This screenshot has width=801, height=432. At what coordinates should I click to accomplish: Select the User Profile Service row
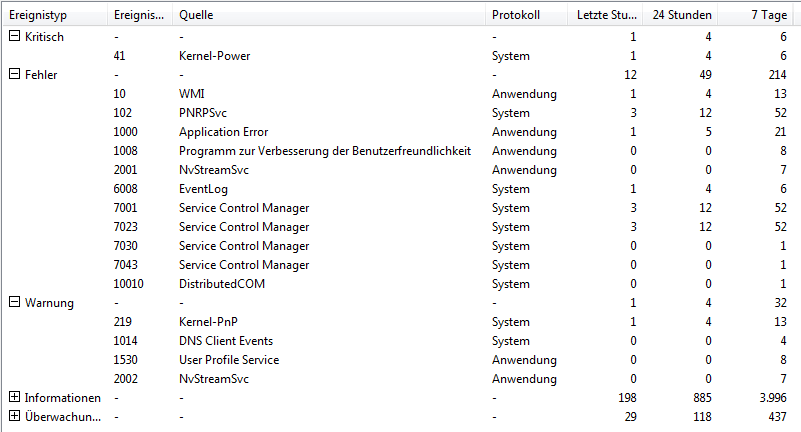(229, 359)
